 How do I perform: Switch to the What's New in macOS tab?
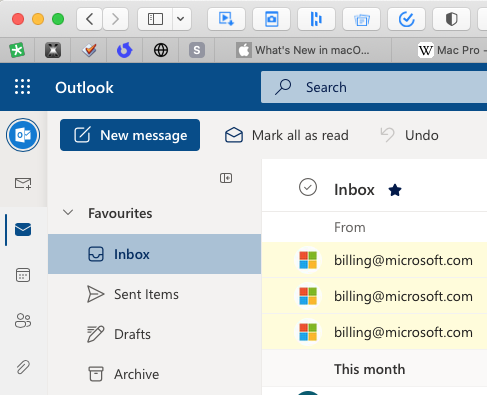pyautogui.click(x=303, y=50)
